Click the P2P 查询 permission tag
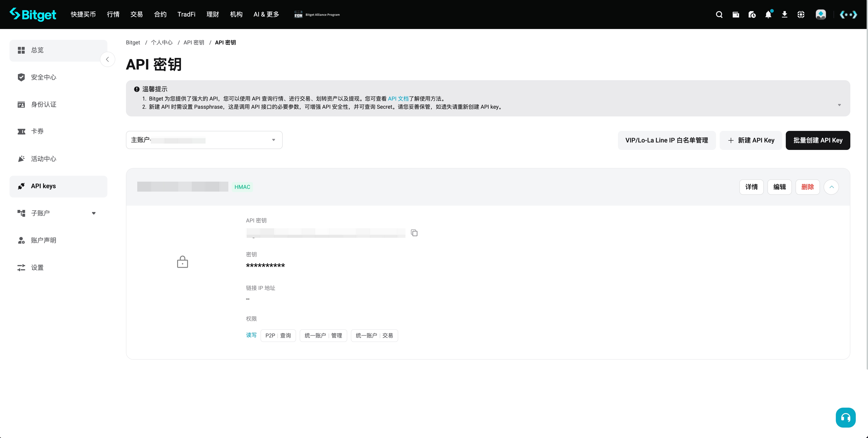This screenshot has height=438, width=868. tap(278, 336)
